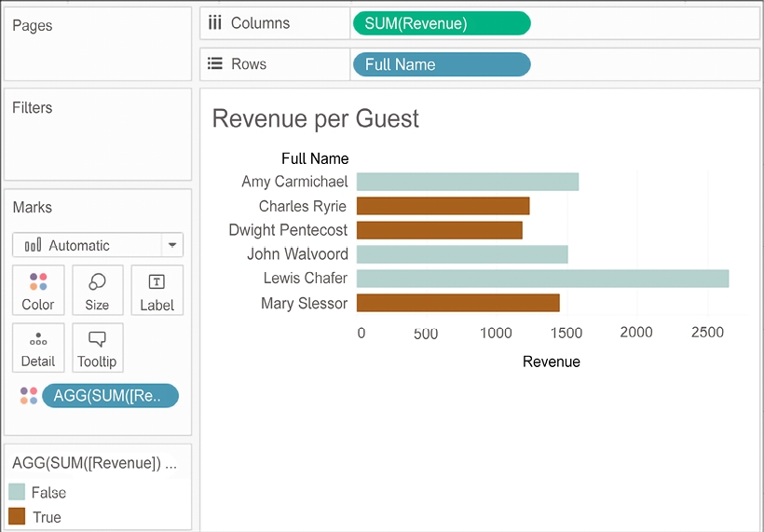Select the True legend color swatch
The image size is (764, 532).
tap(17, 516)
